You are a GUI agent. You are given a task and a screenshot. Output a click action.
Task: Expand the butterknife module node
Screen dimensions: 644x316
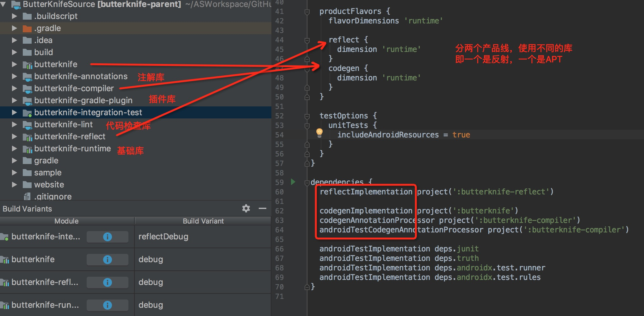[14, 64]
